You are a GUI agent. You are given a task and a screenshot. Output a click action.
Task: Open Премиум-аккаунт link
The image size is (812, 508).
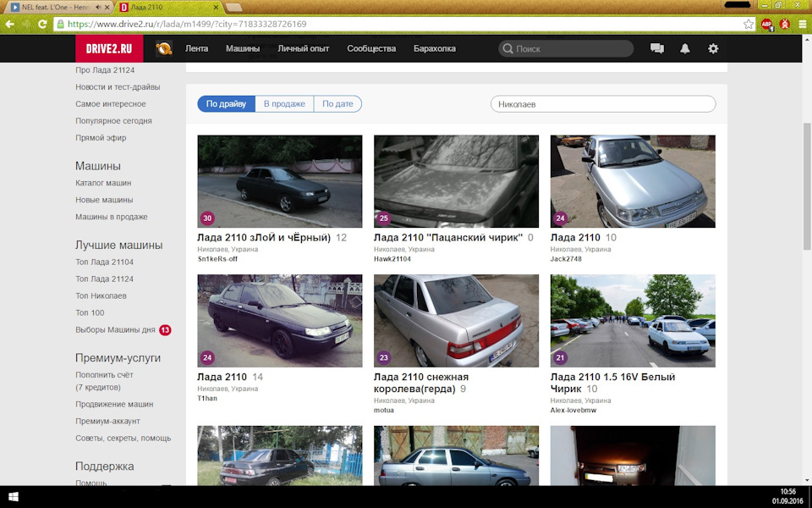pyautogui.click(x=107, y=421)
